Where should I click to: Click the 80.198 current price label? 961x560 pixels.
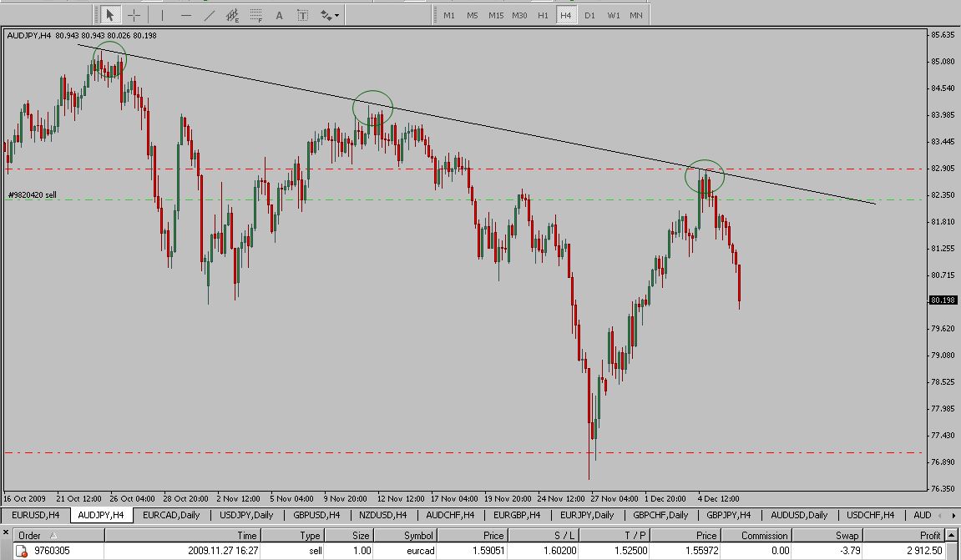(x=943, y=300)
